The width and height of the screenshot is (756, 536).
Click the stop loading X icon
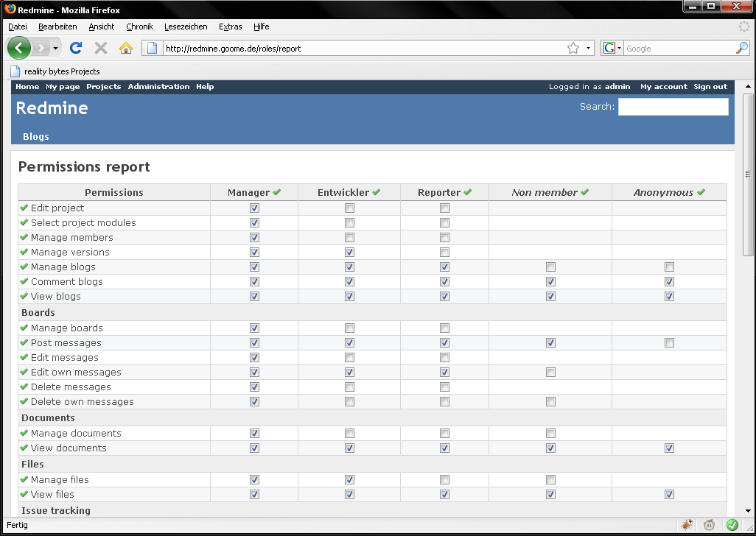(101, 48)
